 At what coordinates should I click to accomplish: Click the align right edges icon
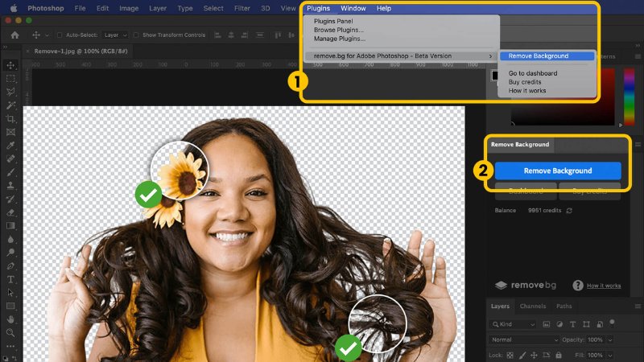tap(245, 35)
